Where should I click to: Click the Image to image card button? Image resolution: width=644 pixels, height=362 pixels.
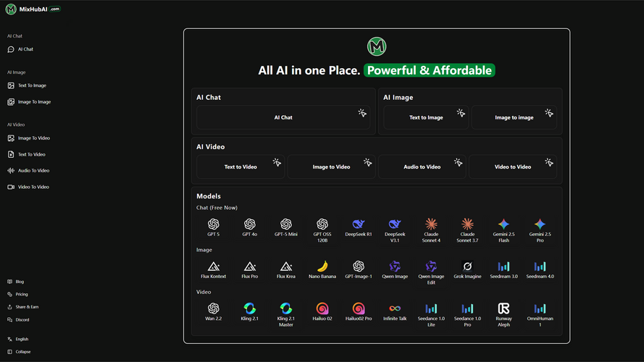click(x=514, y=117)
